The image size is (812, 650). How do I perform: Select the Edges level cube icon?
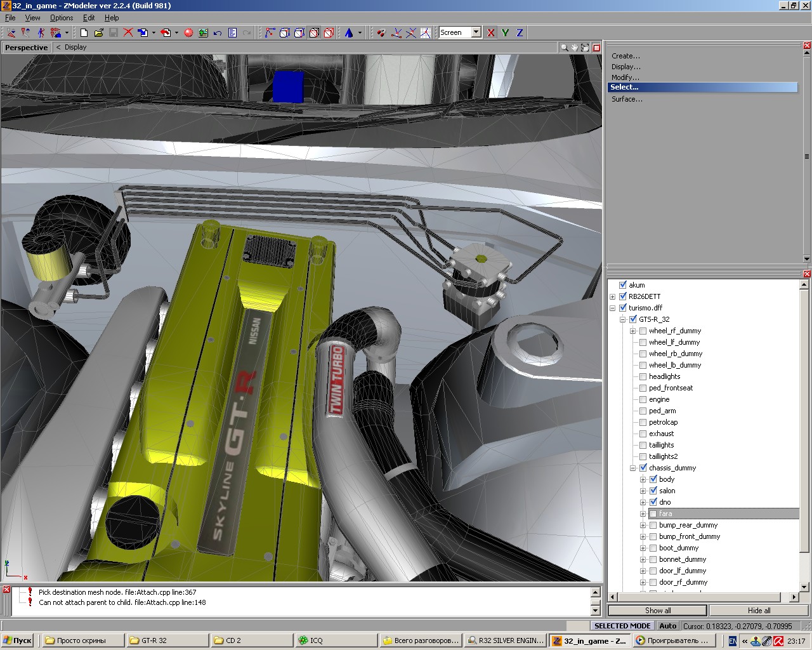pyautogui.click(x=285, y=32)
